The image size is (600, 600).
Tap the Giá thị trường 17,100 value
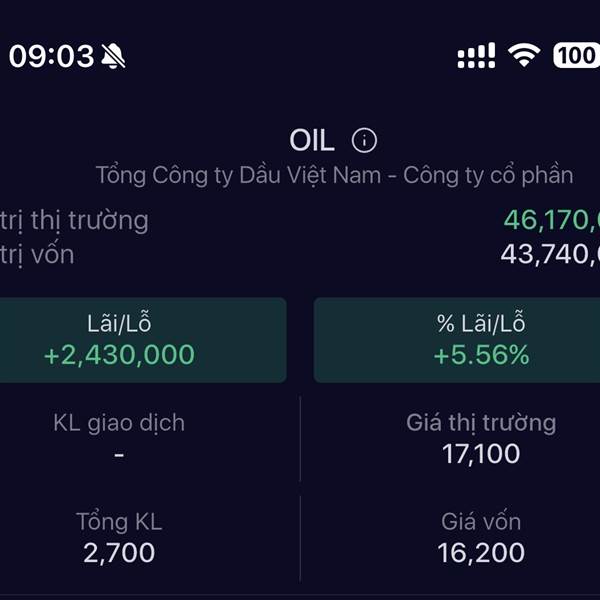click(x=481, y=454)
